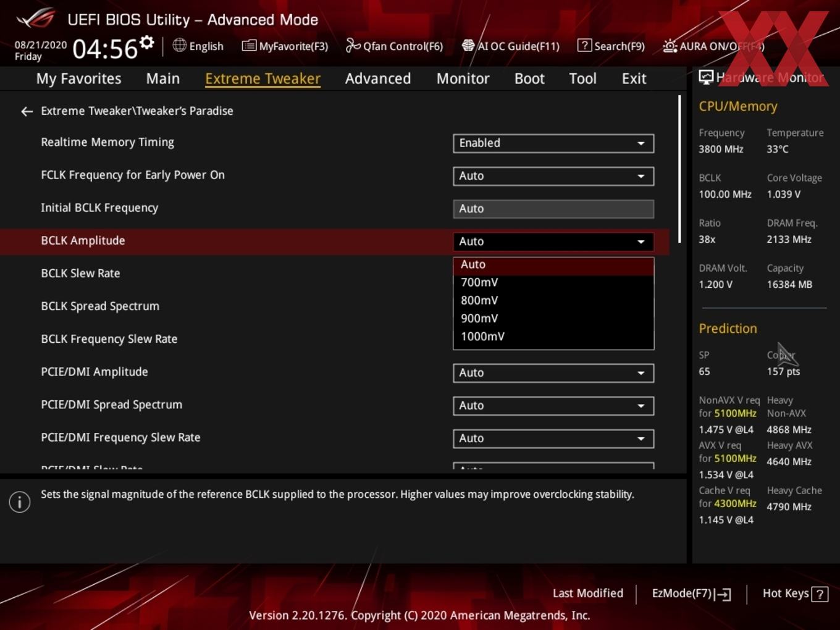
Task: Open the Tool tab
Action: pyautogui.click(x=582, y=78)
